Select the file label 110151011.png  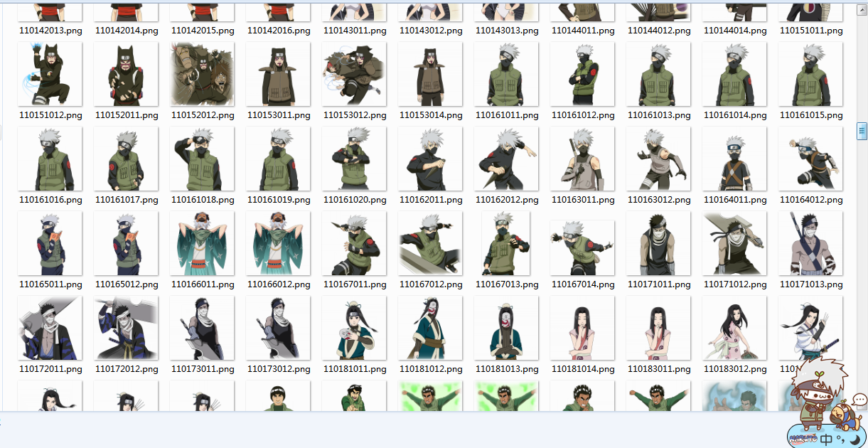pyautogui.click(x=811, y=31)
